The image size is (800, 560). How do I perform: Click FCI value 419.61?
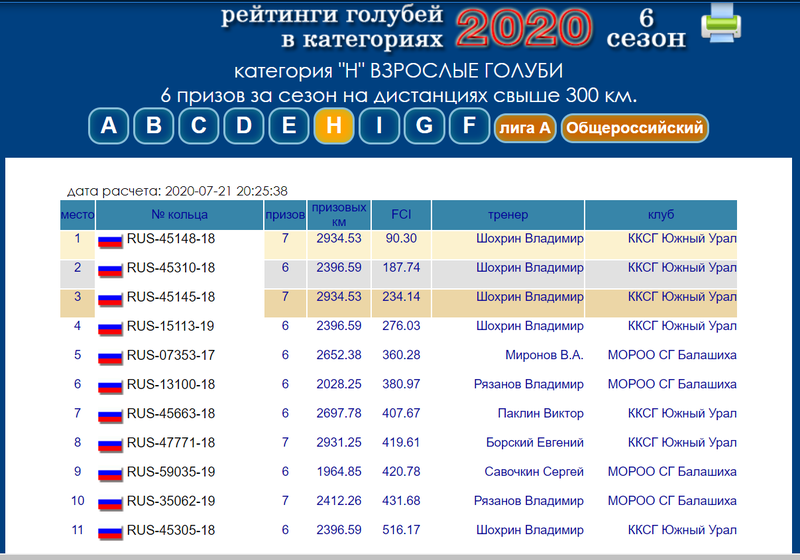(x=401, y=443)
